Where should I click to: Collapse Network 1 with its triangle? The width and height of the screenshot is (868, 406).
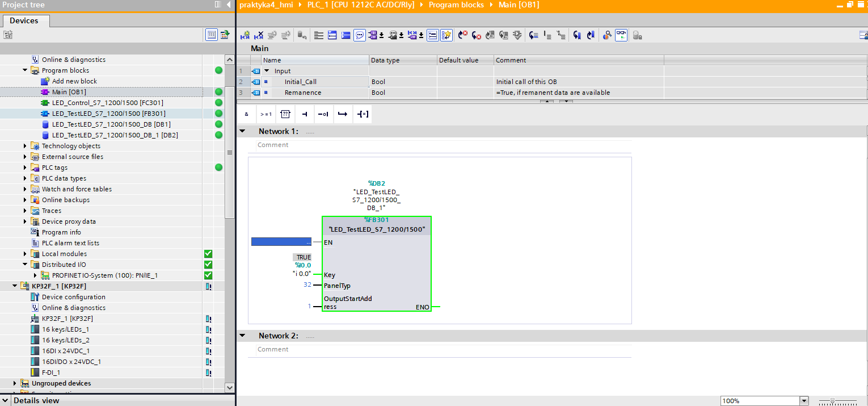coord(243,131)
